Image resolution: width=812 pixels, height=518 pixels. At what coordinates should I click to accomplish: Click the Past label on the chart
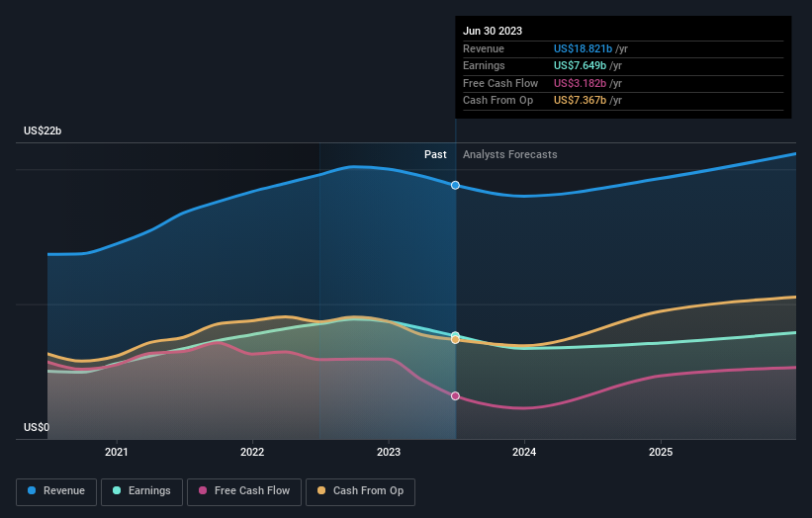click(x=435, y=154)
